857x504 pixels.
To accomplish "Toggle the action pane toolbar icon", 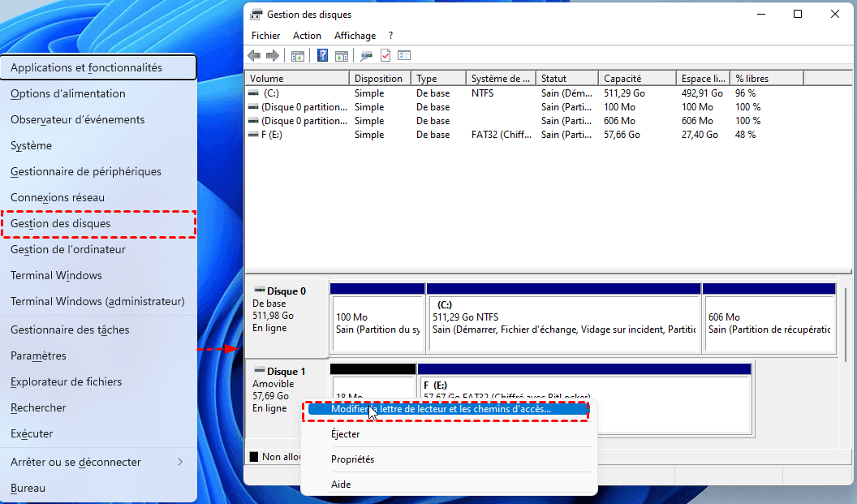I will (x=342, y=55).
